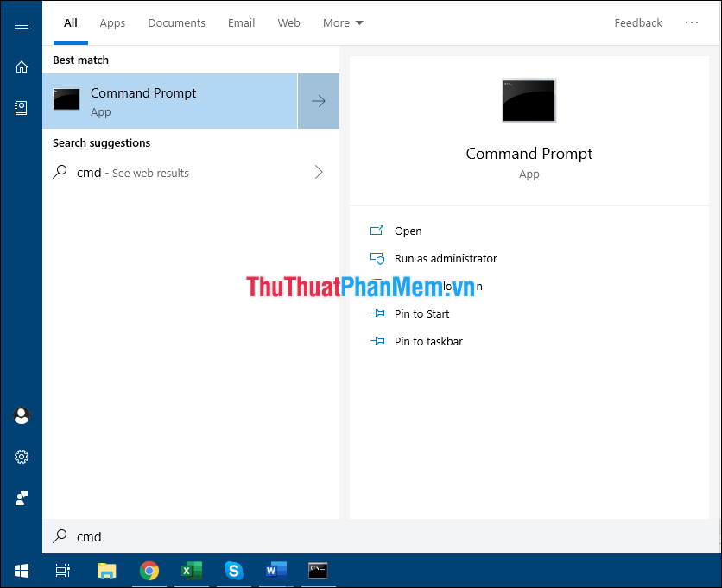This screenshot has width=722, height=588.
Task: Select Run as administrator for Command Prompt
Action: [x=445, y=258]
